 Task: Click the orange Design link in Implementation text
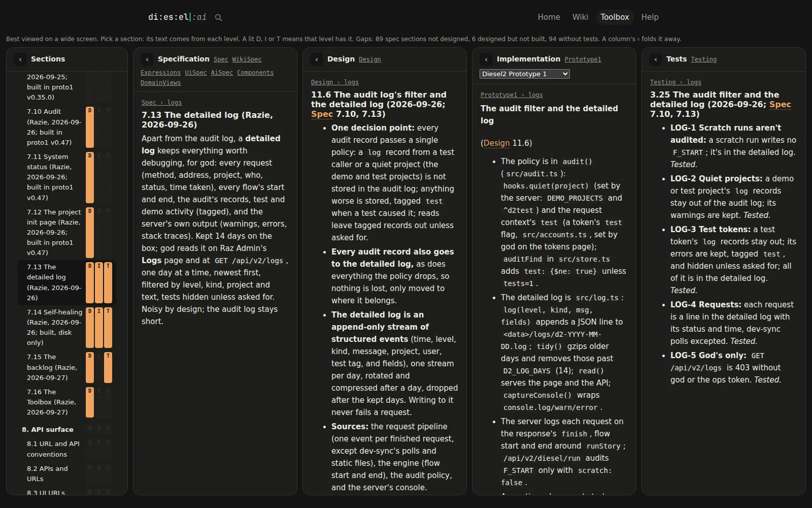point(496,143)
